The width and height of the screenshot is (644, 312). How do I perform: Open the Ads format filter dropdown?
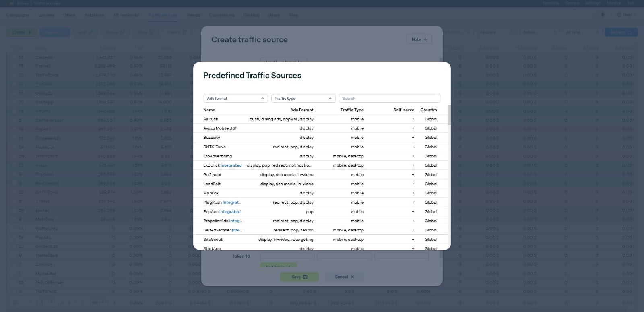click(236, 98)
